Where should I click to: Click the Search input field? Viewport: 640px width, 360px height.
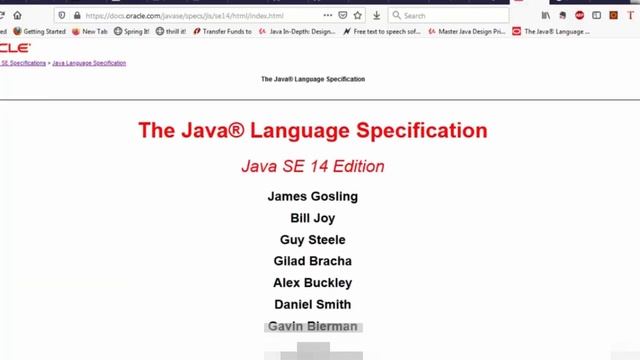click(x=448, y=16)
